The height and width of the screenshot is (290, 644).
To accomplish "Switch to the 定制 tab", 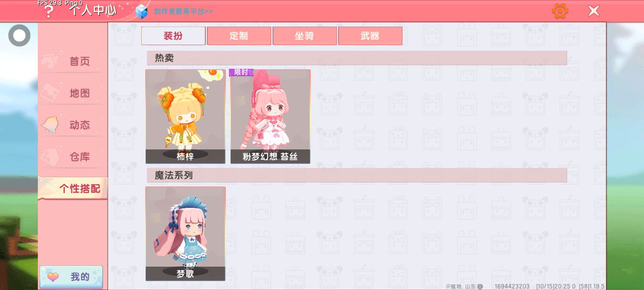I will point(239,36).
